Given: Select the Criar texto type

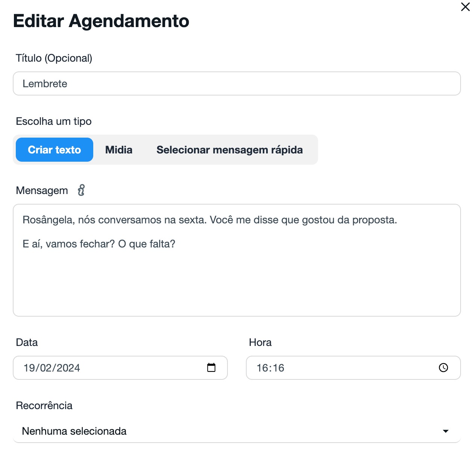Looking at the screenshot, I should click(55, 150).
